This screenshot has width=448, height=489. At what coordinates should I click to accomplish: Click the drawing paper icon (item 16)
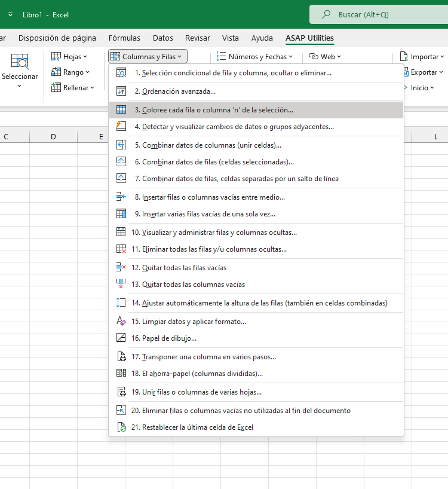coord(121,338)
